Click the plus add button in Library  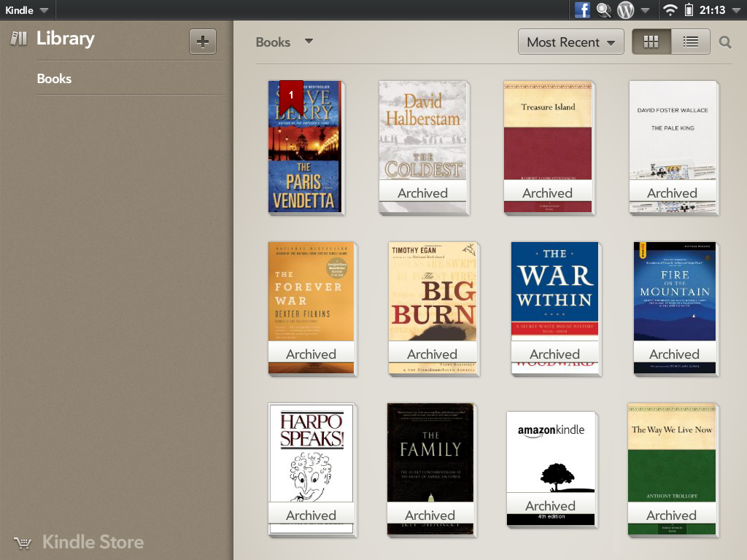(203, 42)
